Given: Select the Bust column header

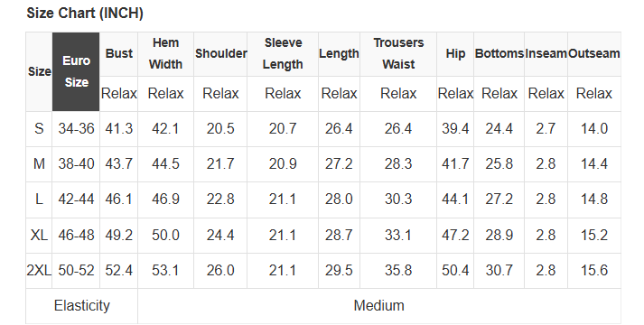Looking at the screenshot, I should point(118,54).
